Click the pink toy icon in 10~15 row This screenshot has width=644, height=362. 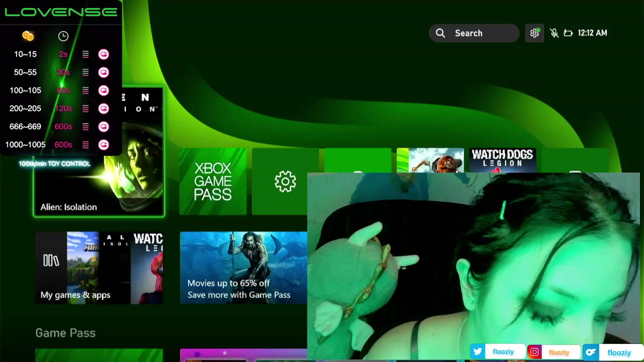pos(104,54)
